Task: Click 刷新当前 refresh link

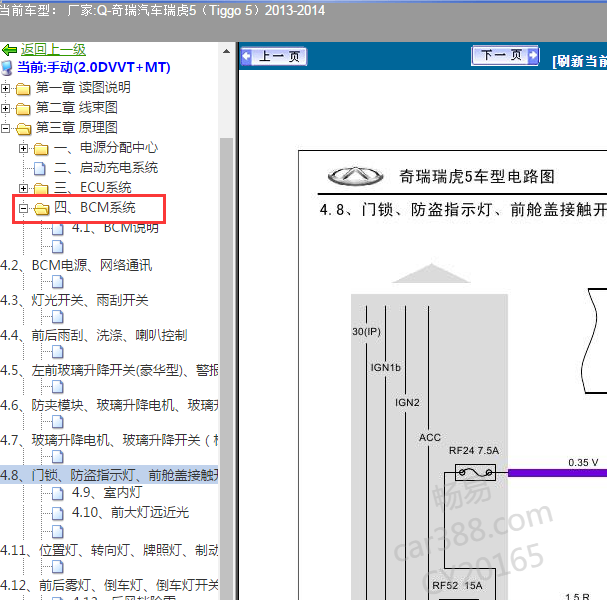Action: 580,61
